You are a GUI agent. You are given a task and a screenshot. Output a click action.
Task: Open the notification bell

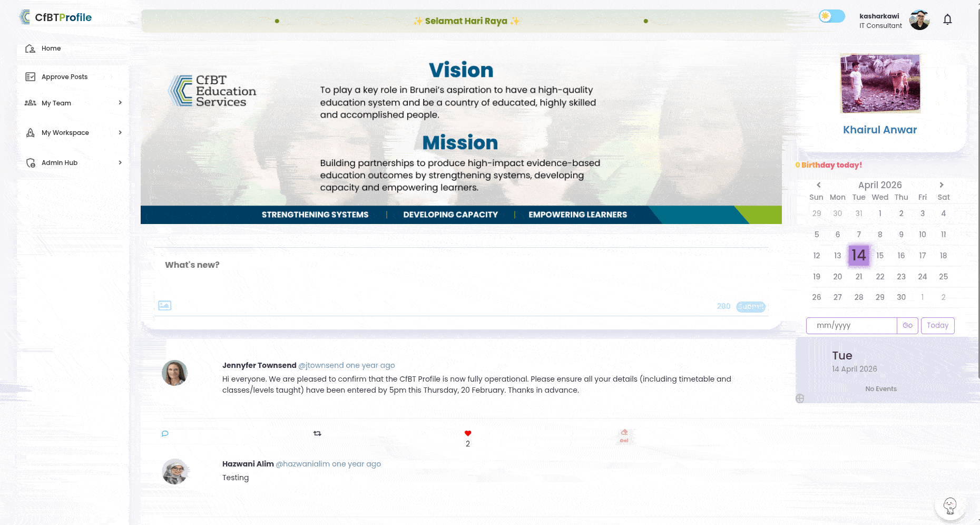click(947, 19)
